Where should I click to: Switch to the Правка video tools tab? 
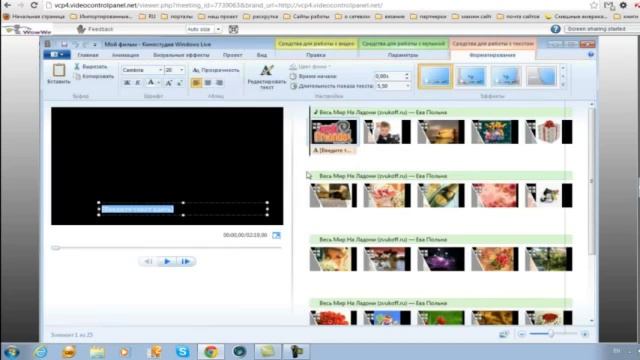[316, 55]
